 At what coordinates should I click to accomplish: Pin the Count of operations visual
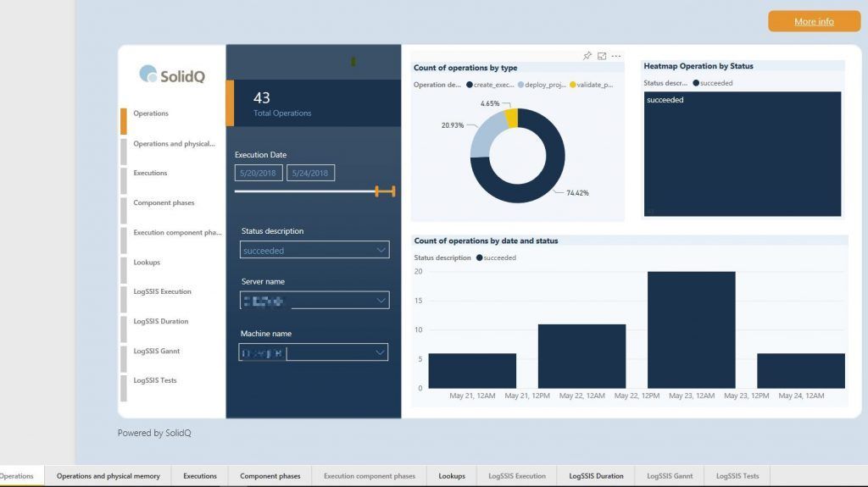click(x=587, y=56)
